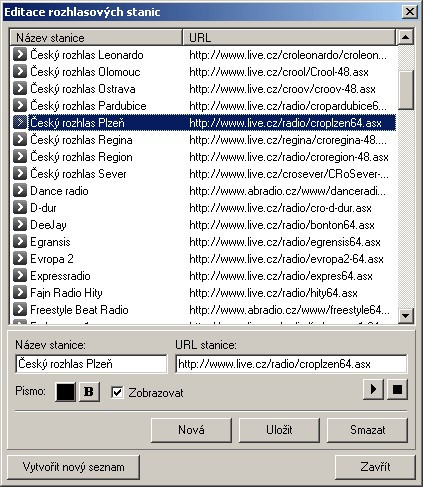423x487 pixels.
Task: Click URL ending expres64.asx in list
Action: click(281, 276)
